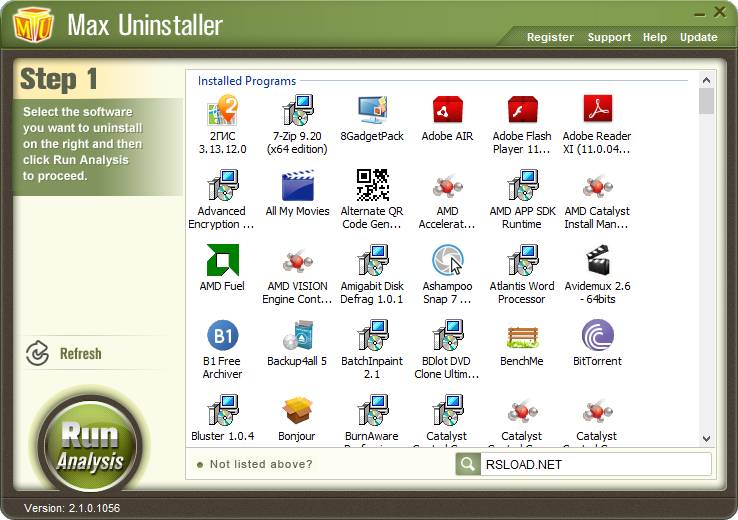Select the 2ГИС 3.13.12.0 program icon

(222, 110)
